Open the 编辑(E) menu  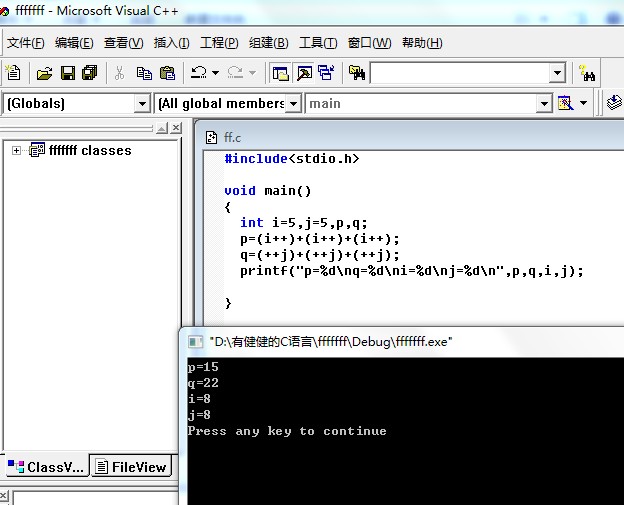point(74,43)
